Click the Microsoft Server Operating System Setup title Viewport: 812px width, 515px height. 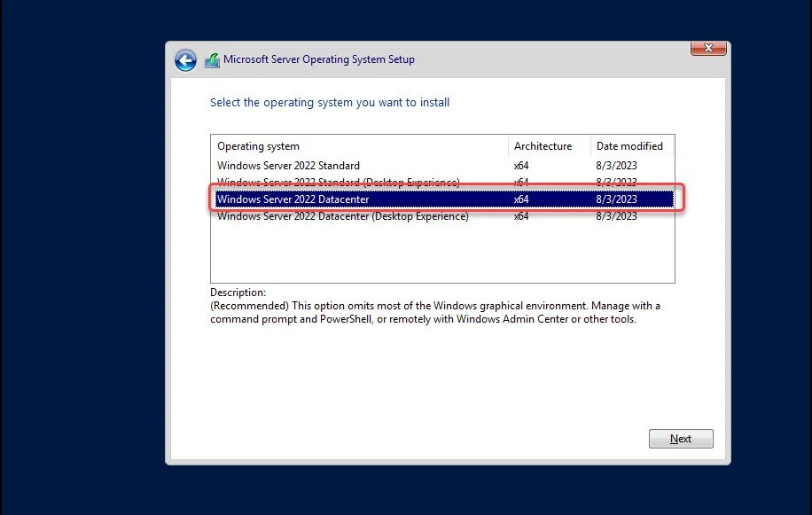coord(318,60)
